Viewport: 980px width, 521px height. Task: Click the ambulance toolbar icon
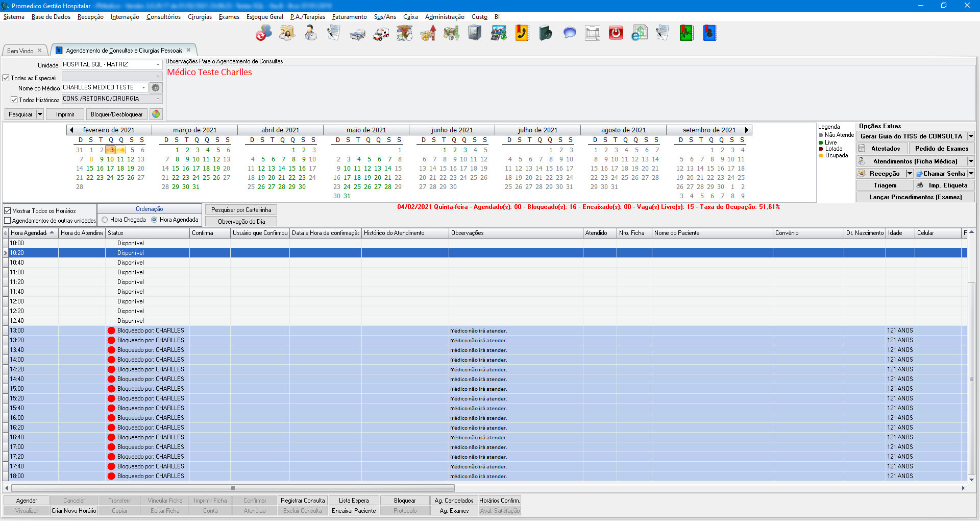[381, 34]
